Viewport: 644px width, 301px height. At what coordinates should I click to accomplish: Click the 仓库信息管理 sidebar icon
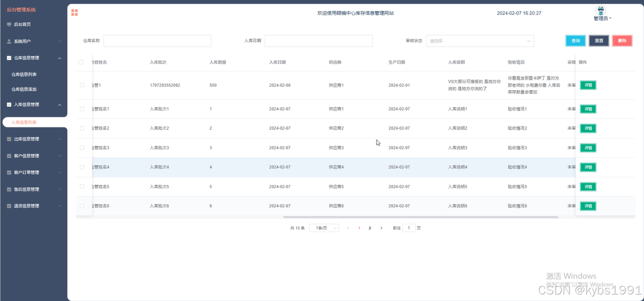[x=9, y=58]
